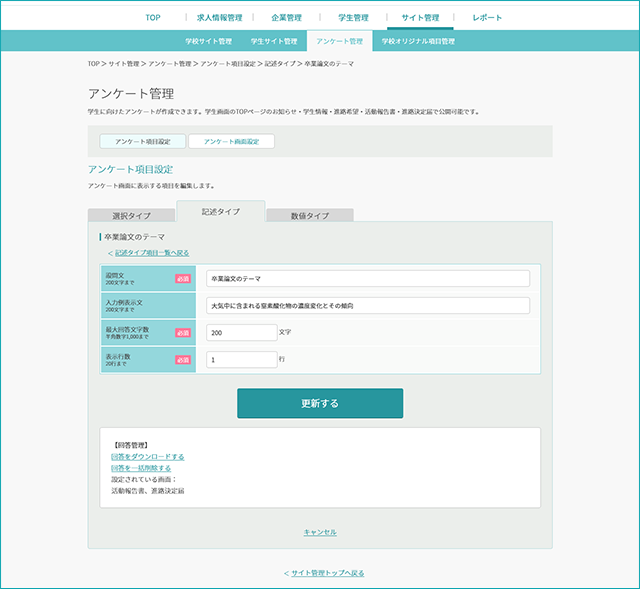
Task: Focus the 表示行数 field showing 1
Action: (x=242, y=360)
